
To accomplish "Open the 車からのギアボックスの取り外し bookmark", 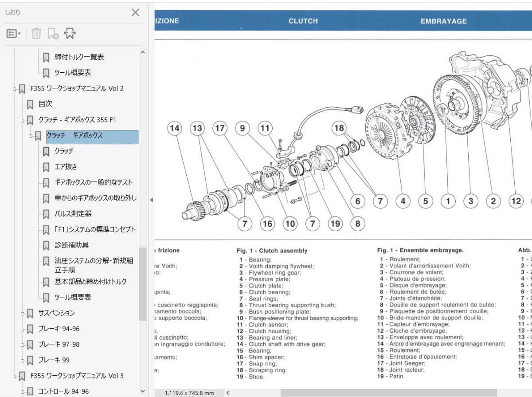I will (95, 198).
